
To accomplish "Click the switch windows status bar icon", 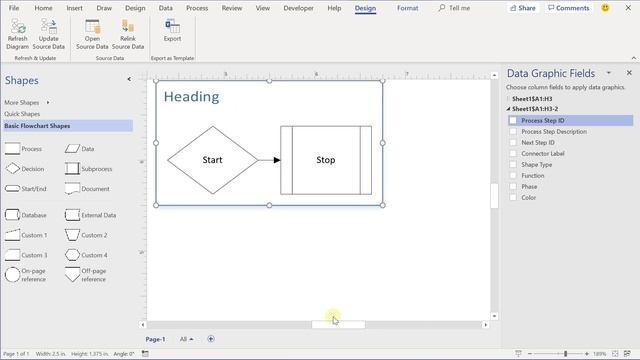I will click(x=627, y=354).
